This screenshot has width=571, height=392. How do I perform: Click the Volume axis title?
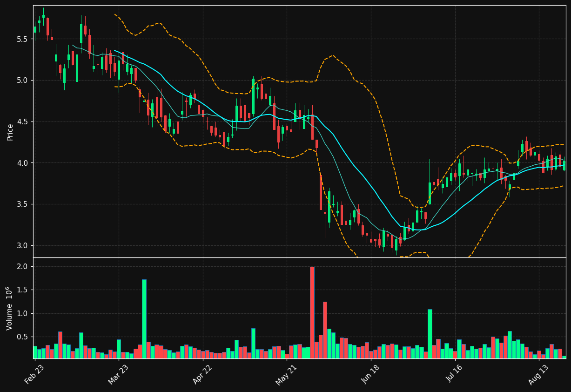(x=10, y=308)
